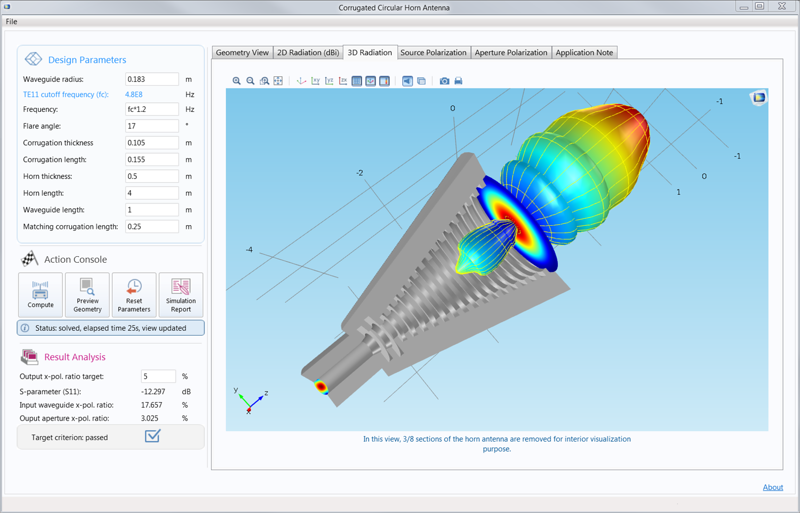This screenshot has width=800, height=513.
Task: Toggle the grid display button
Action: pyautogui.click(x=357, y=81)
